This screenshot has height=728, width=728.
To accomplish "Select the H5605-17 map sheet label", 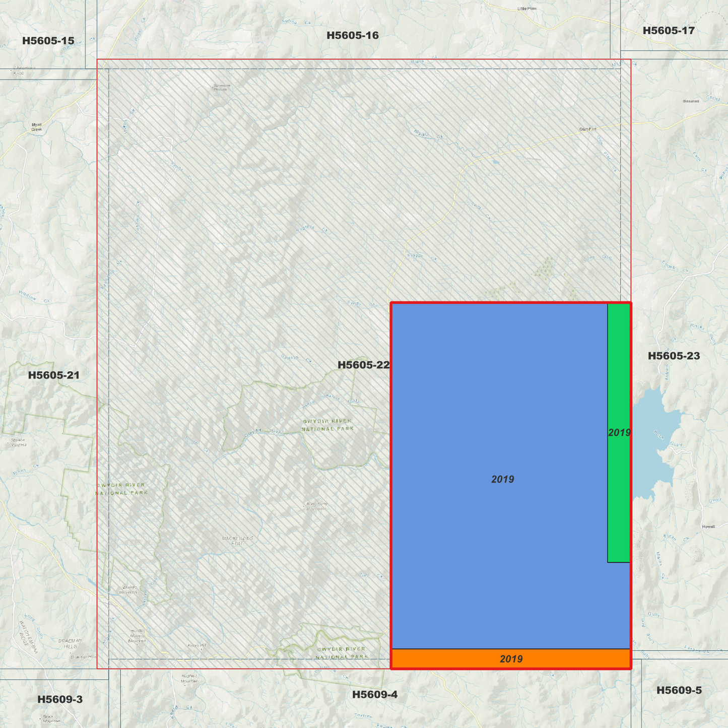I will coord(669,31).
